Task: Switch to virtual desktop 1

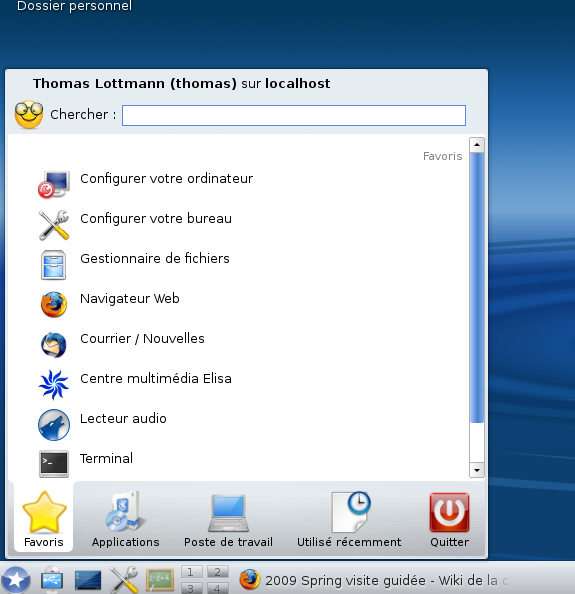Action: point(191,572)
